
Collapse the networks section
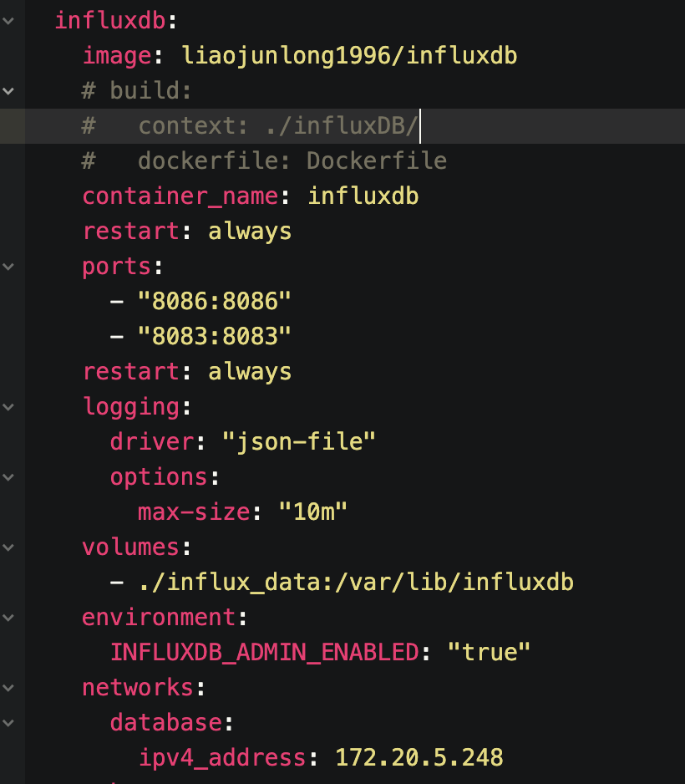coord(8,688)
